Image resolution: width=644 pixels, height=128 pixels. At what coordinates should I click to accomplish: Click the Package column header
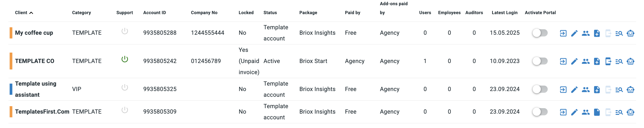click(x=308, y=13)
